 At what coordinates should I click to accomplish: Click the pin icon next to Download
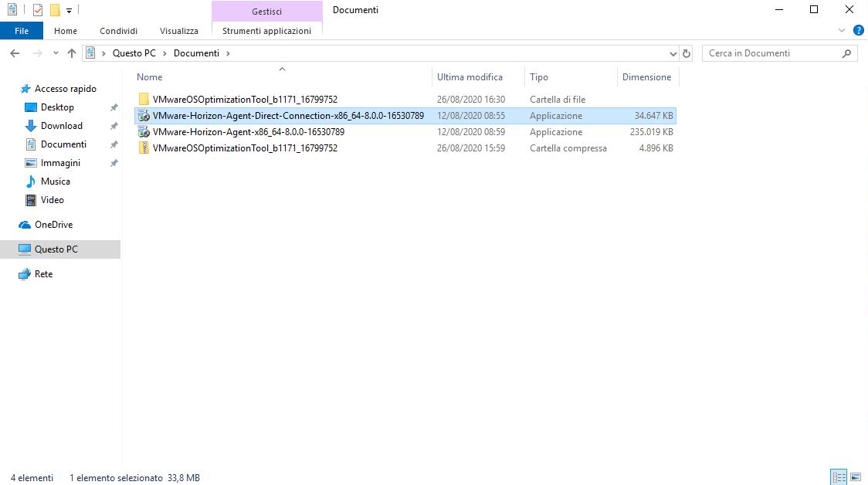point(114,126)
